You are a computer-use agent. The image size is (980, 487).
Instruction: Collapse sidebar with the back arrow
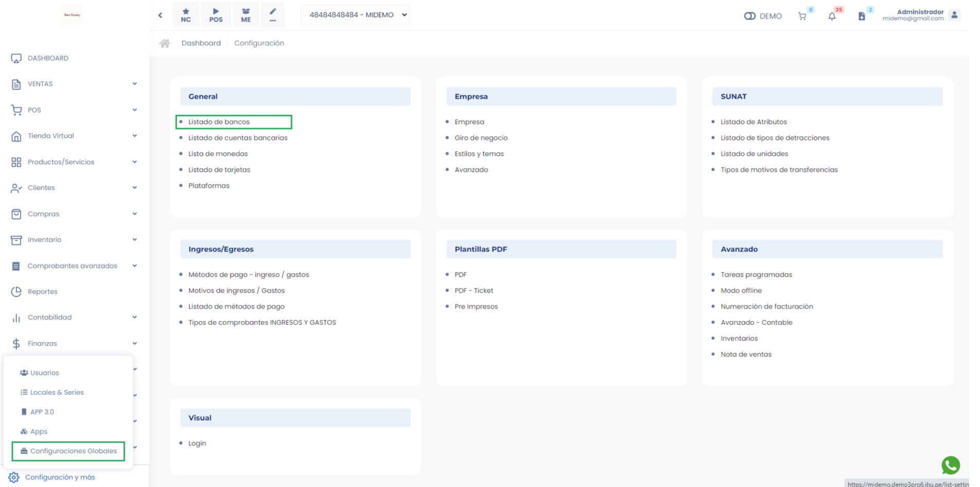pyautogui.click(x=160, y=15)
